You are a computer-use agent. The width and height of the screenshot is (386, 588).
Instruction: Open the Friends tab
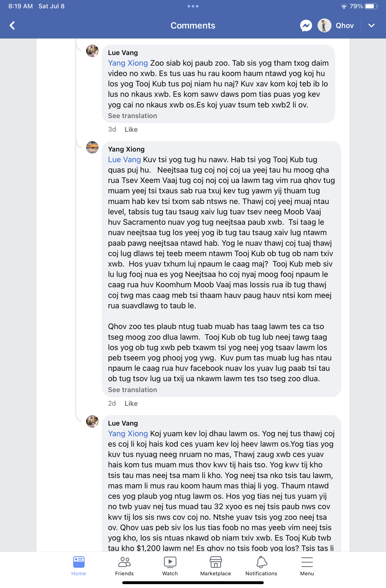pos(124,566)
